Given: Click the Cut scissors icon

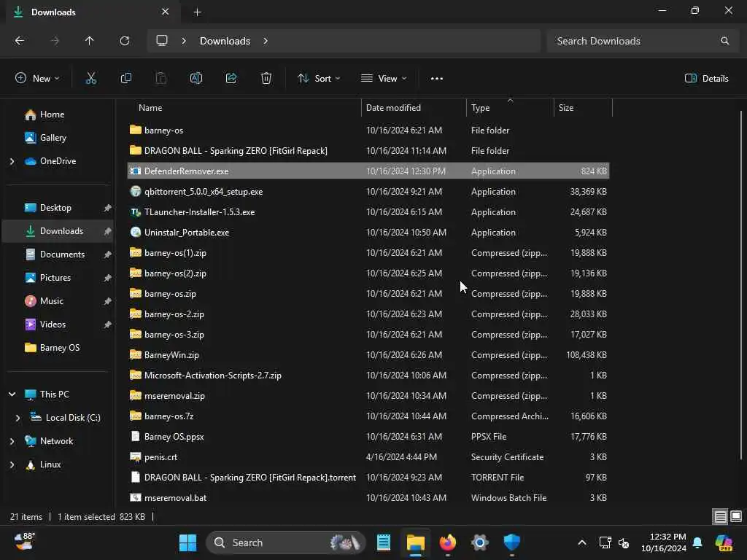Looking at the screenshot, I should click(90, 79).
